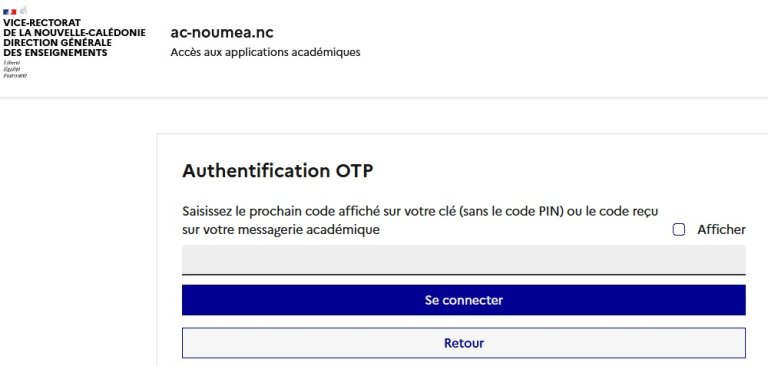The width and height of the screenshot is (768, 366).
Task: Click the Des Enseignements line in logo
Action: [x=55, y=53]
